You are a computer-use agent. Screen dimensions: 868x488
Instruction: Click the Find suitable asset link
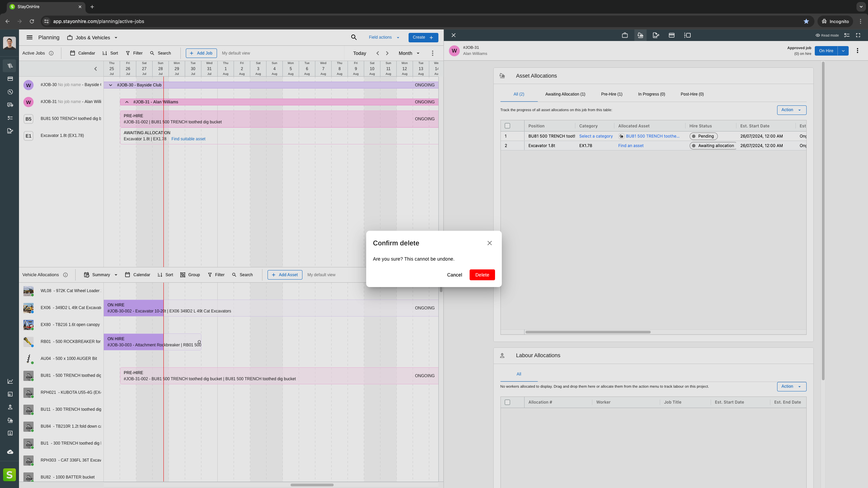(x=188, y=139)
